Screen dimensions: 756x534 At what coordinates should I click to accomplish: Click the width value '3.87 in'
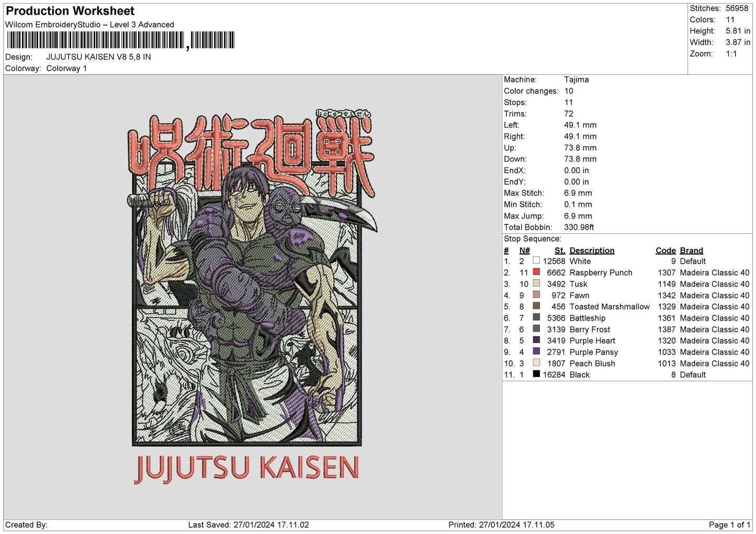(x=738, y=42)
